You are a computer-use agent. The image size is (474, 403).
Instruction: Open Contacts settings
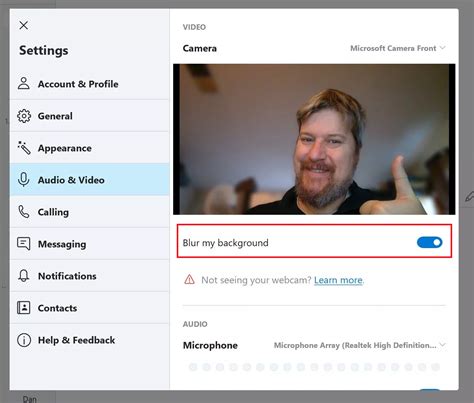click(x=90, y=308)
